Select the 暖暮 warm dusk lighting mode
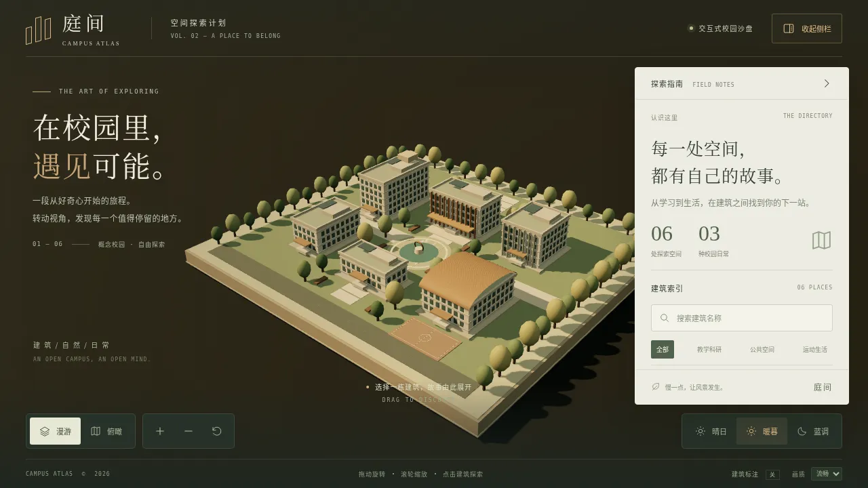 [762, 431]
